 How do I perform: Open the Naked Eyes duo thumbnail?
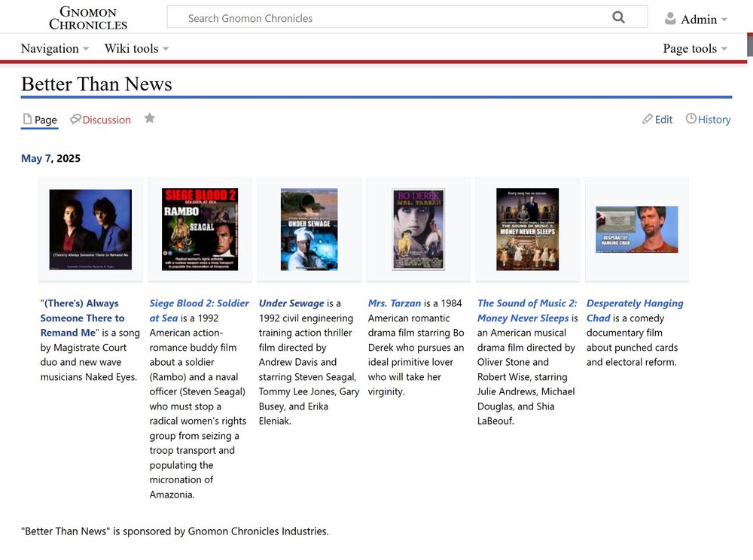pyautogui.click(x=90, y=230)
